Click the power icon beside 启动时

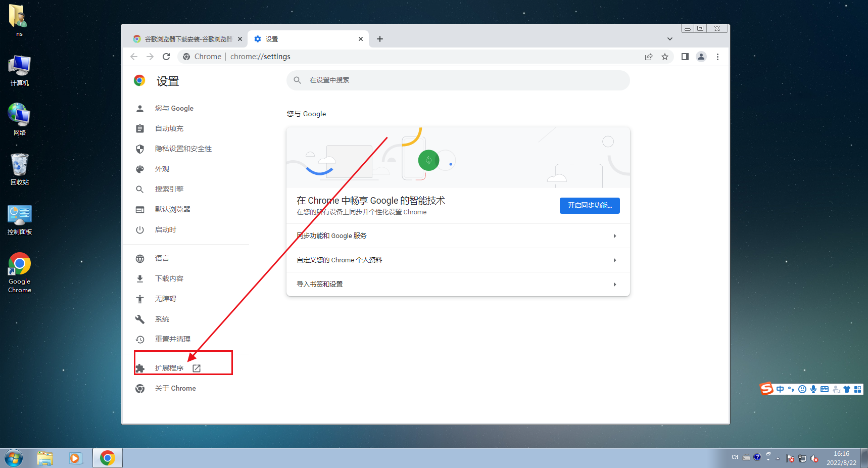[140, 230]
